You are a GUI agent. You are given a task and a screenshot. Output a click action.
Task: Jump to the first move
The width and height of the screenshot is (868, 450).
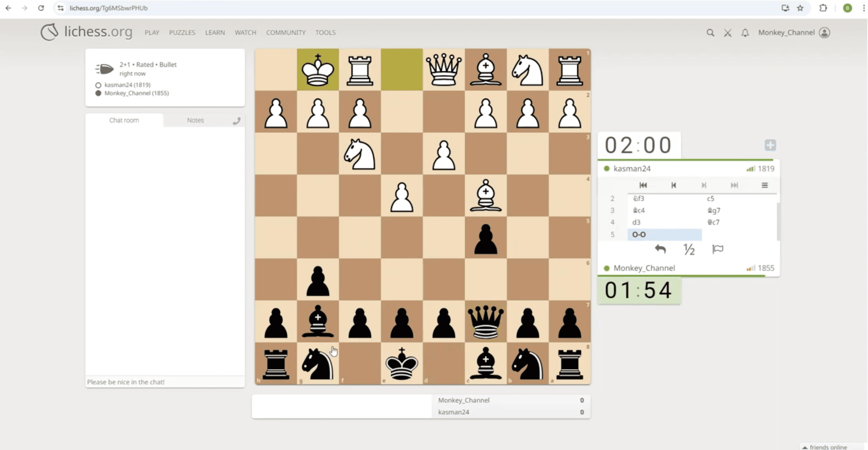tap(643, 185)
